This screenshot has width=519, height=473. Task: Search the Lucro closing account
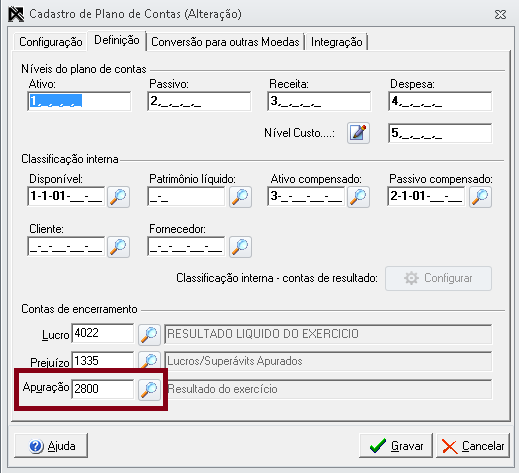(149, 334)
